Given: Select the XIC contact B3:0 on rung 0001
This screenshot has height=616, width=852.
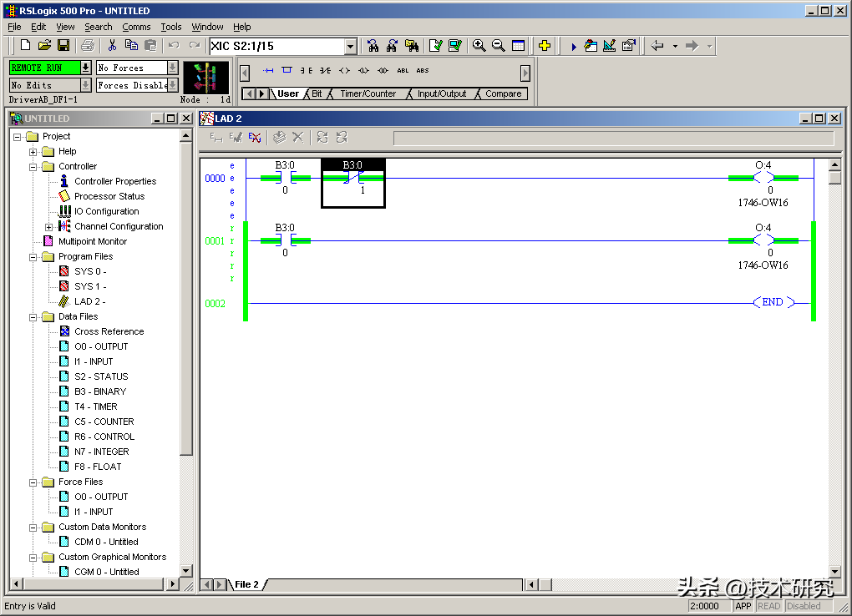Looking at the screenshot, I should 285,240.
